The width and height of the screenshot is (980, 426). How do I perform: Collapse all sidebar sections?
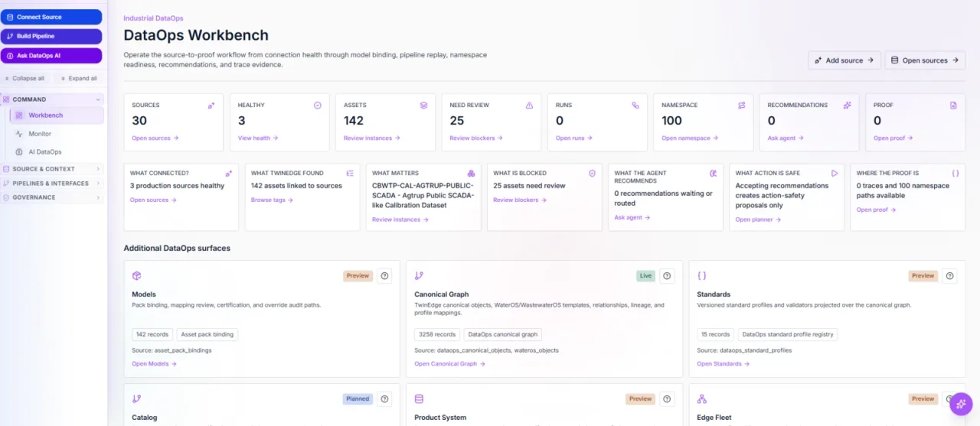(x=24, y=78)
